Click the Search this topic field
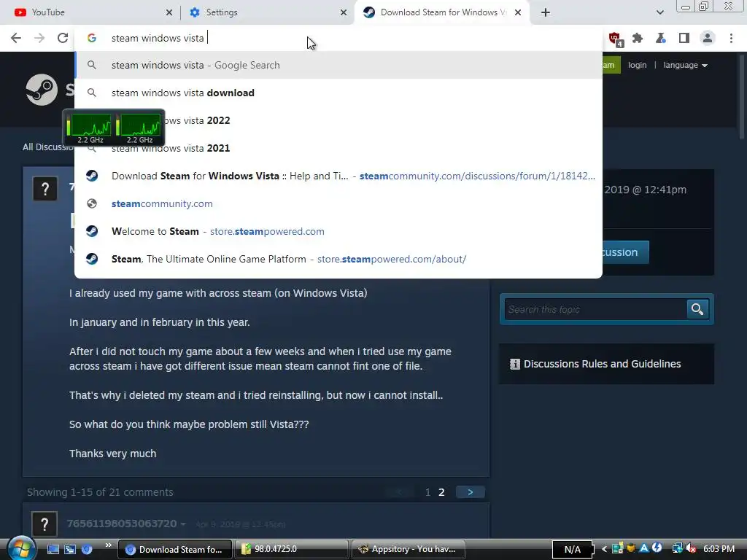The height and width of the screenshot is (560, 747). point(595,309)
